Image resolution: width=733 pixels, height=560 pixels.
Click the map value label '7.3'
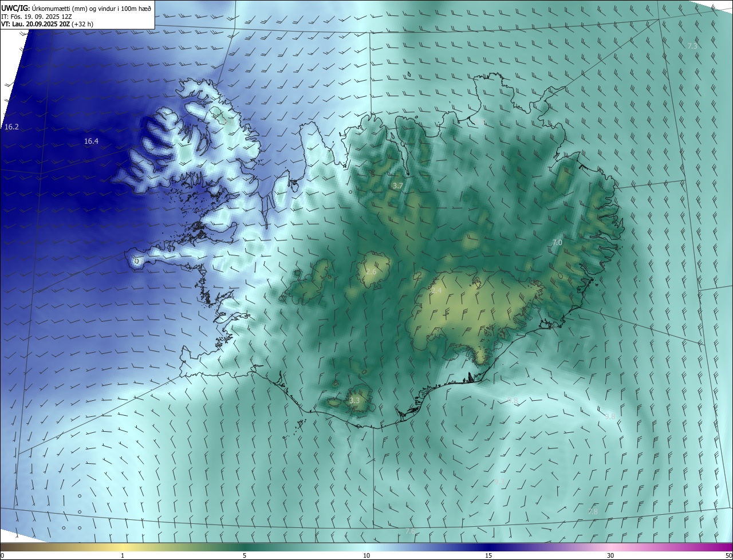(692, 45)
